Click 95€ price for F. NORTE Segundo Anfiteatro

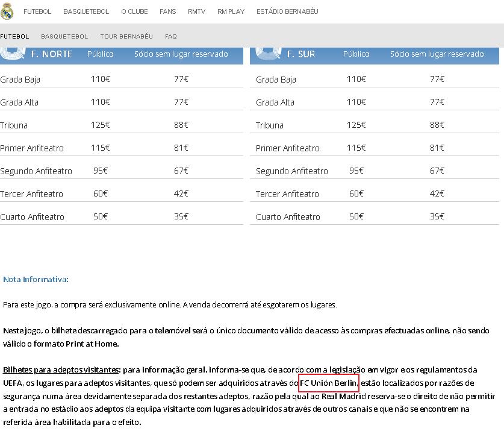coord(101,171)
